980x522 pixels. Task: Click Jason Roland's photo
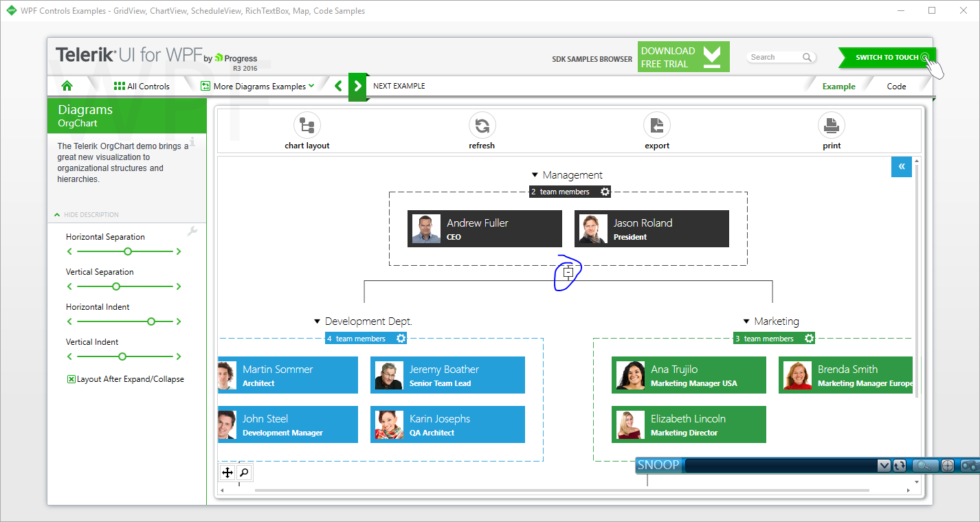(593, 229)
